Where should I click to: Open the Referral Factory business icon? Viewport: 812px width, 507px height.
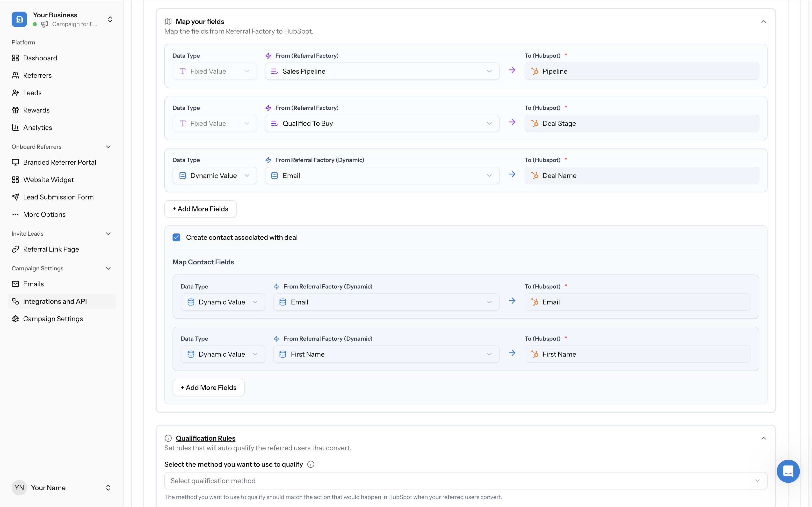pos(19,19)
